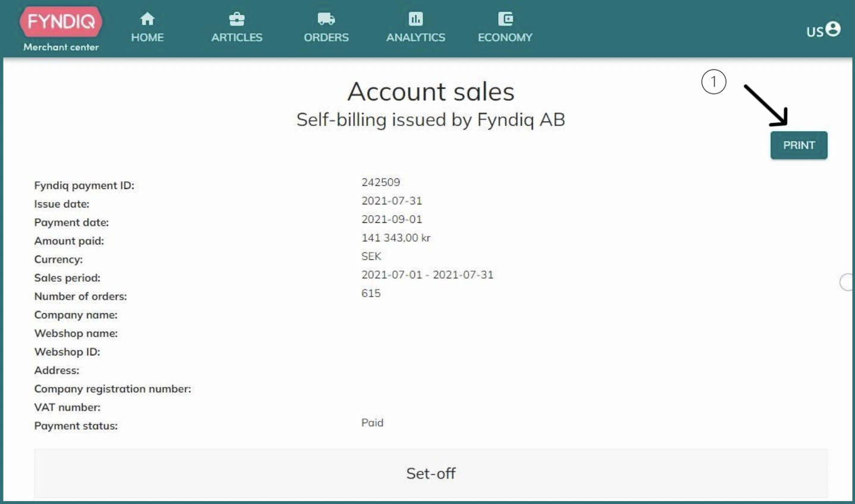Click the 'Payment status:' label

(x=76, y=426)
